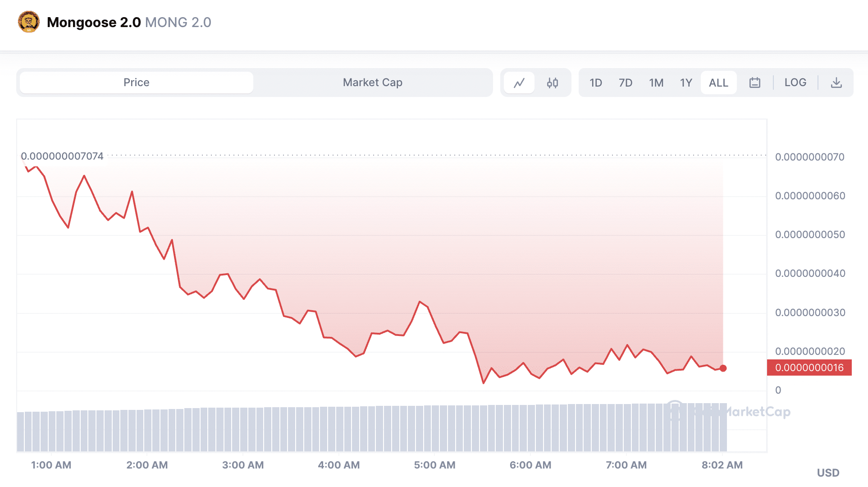Click the 0.000000007074 high price label

62,156
